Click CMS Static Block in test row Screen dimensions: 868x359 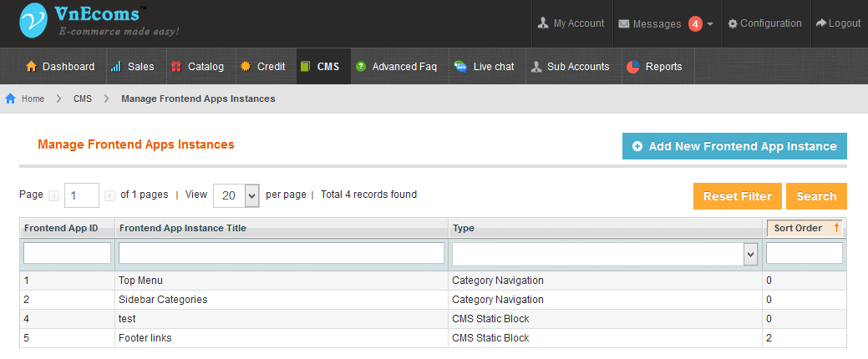[x=490, y=319]
